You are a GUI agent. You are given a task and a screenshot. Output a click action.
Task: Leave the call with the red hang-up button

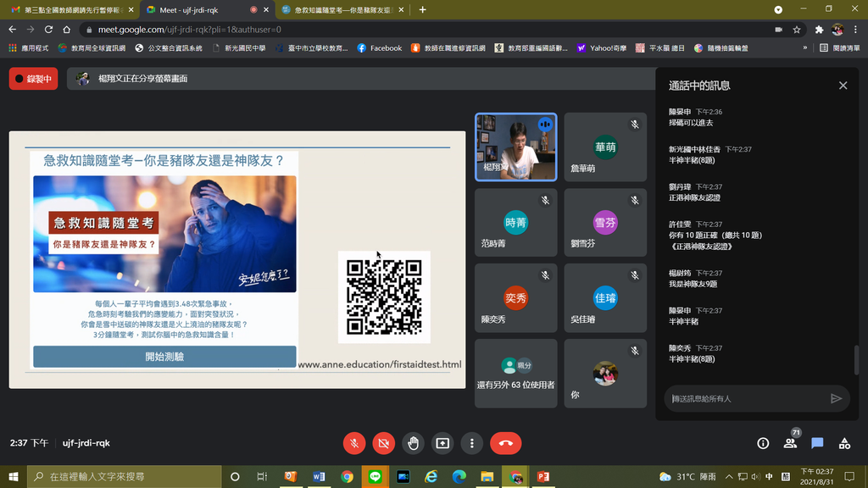(x=505, y=443)
